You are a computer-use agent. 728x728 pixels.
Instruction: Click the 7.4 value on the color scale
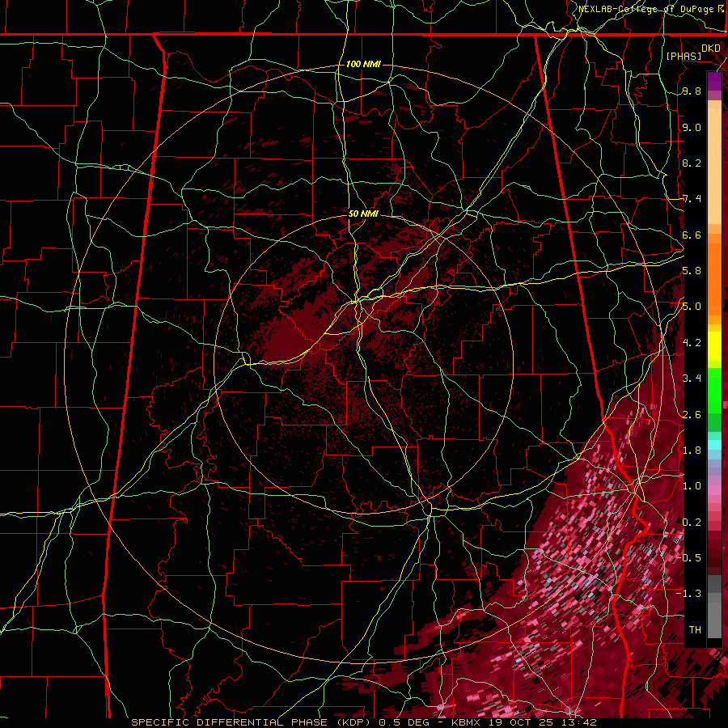click(692, 199)
